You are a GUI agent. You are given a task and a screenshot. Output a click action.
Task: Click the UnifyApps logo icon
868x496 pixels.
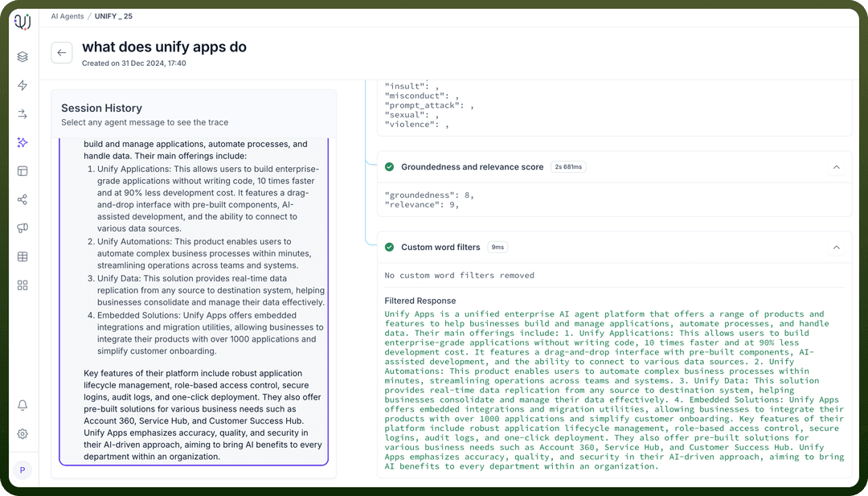point(23,22)
